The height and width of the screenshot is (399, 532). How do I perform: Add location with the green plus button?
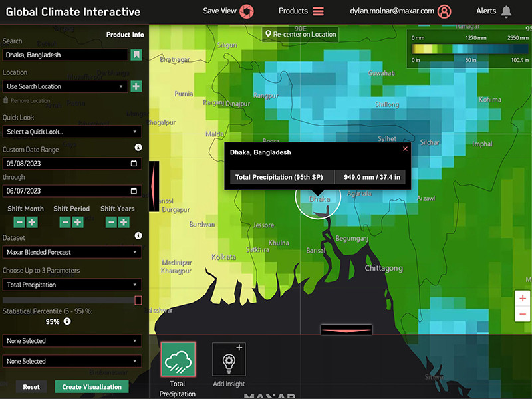pos(136,86)
